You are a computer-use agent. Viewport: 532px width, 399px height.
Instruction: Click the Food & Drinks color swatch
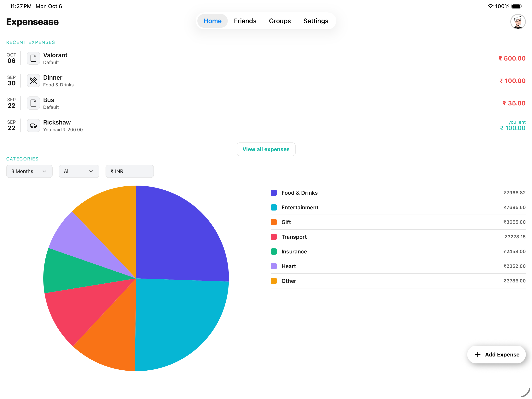[x=274, y=193]
